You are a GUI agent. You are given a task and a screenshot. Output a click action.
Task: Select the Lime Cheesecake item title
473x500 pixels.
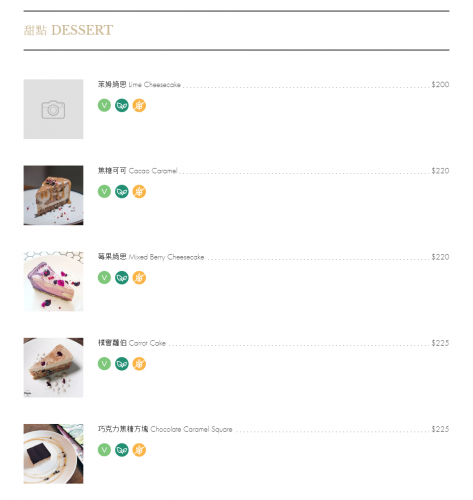(x=139, y=84)
